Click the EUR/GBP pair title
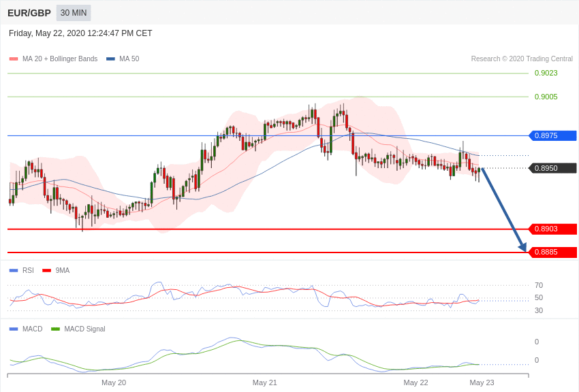This screenshot has width=579, height=392. [x=29, y=14]
